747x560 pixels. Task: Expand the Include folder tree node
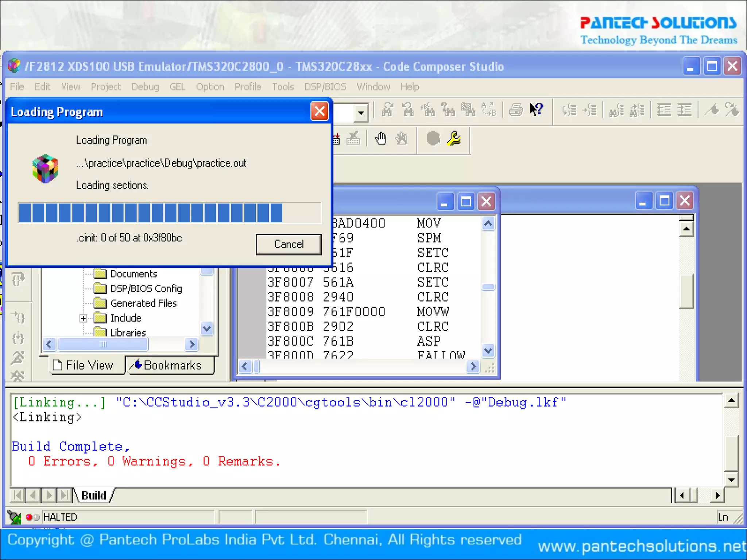(83, 318)
